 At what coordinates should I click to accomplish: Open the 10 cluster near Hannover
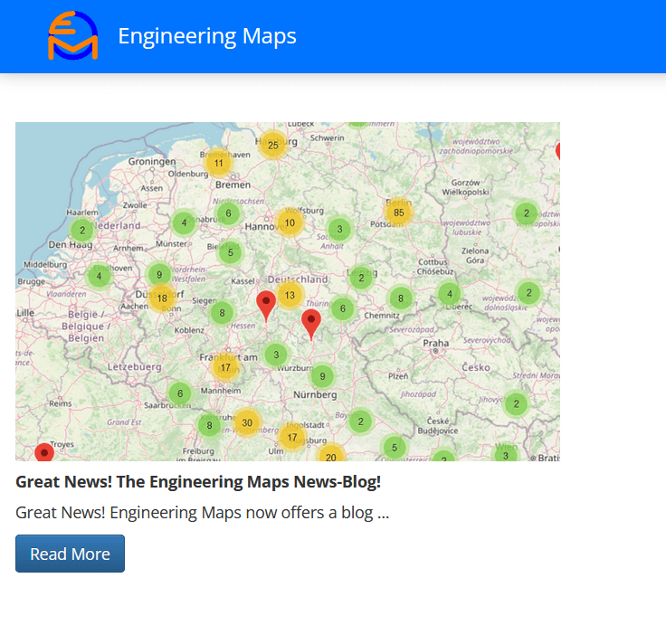tap(290, 223)
